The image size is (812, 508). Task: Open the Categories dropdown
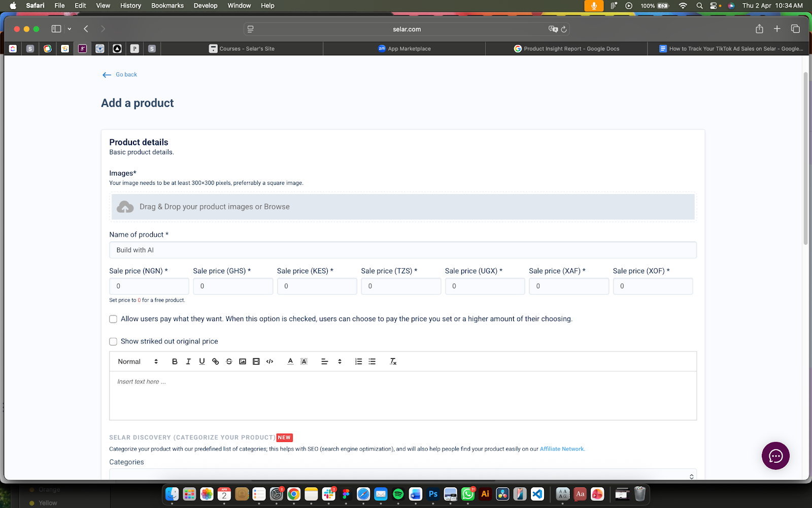click(402, 475)
